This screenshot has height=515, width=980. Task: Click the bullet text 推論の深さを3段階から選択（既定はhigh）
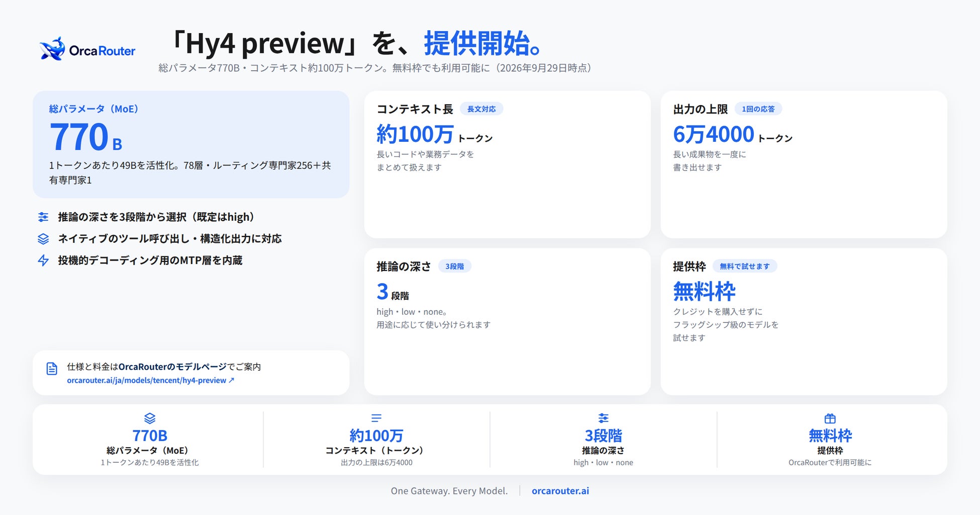[158, 217]
